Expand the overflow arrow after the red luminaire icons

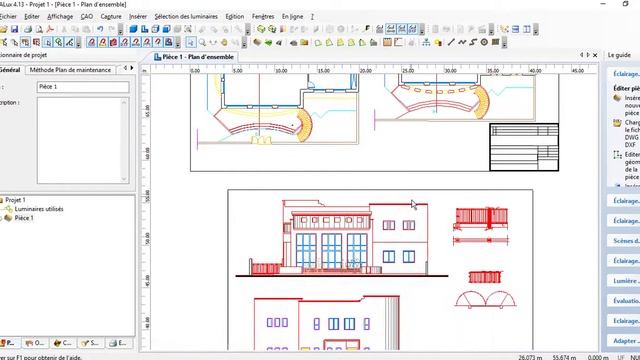(x=178, y=42)
